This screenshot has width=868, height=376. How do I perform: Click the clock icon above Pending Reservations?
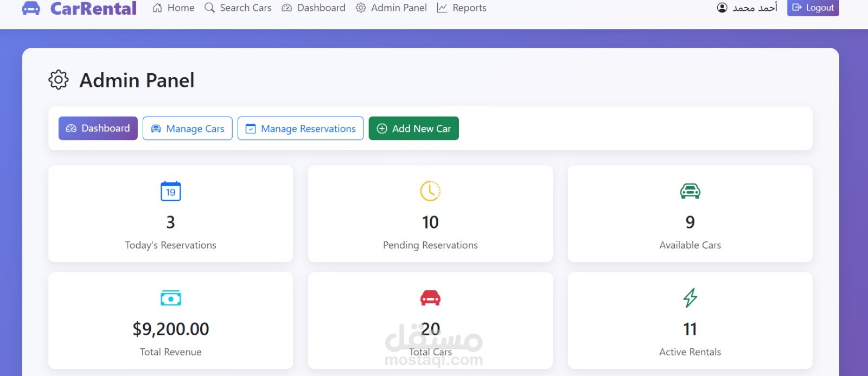click(430, 191)
